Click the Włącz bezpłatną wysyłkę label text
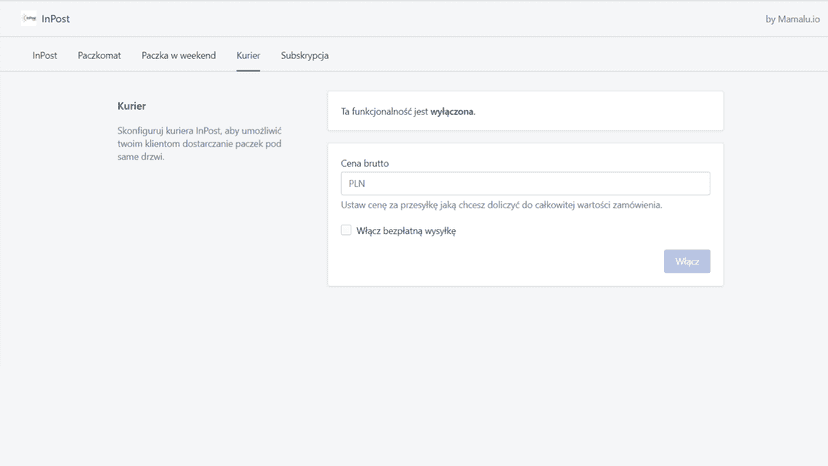The image size is (828, 466). [406, 231]
